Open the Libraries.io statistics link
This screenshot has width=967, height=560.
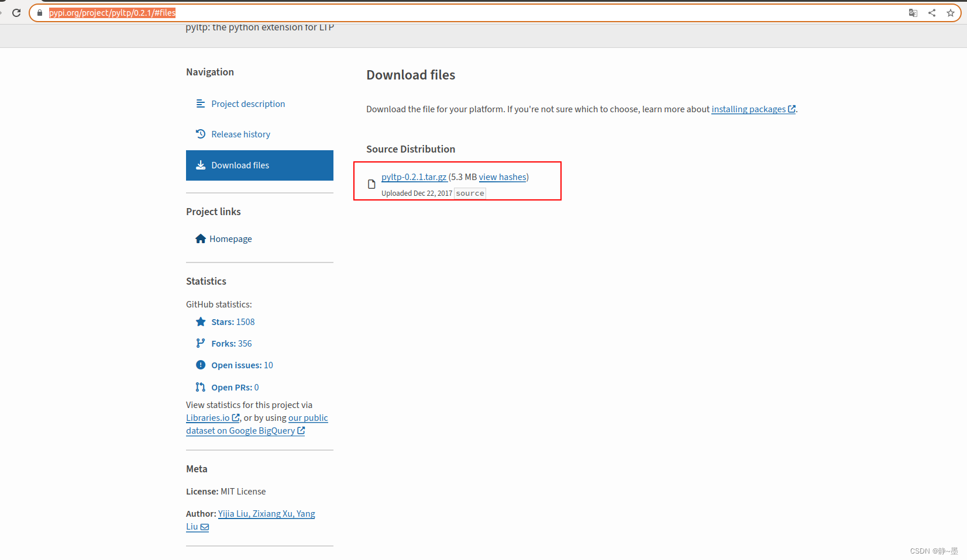pos(213,418)
